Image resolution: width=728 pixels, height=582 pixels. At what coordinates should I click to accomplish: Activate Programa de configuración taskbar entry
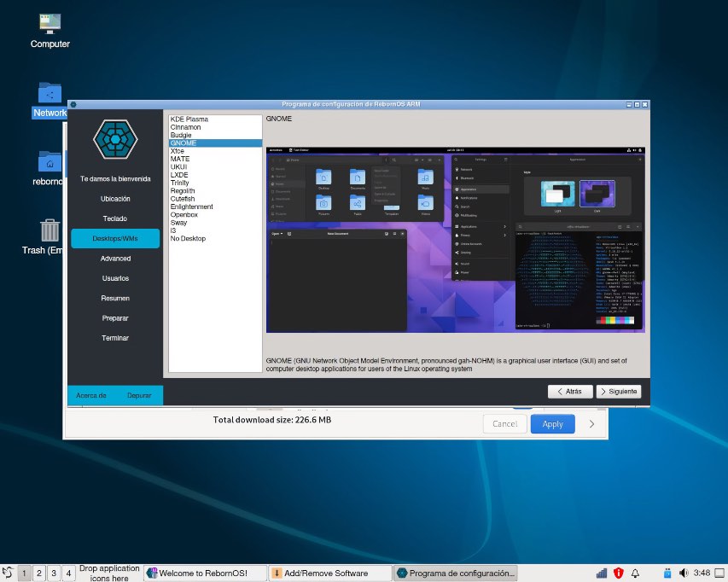click(456, 573)
